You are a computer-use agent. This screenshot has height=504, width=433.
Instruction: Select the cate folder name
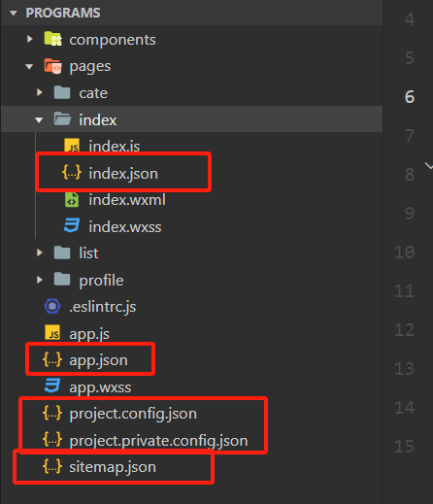click(x=93, y=93)
